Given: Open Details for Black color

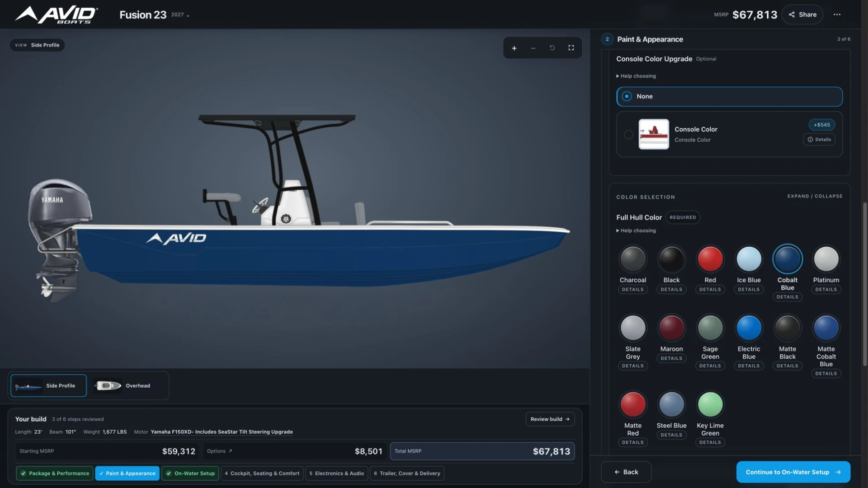Looking at the screenshot, I should coord(671,289).
